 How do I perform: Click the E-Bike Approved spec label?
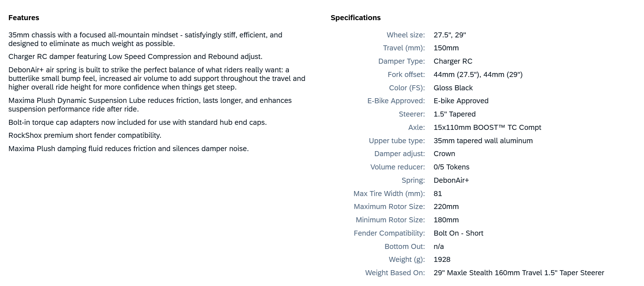(396, 101)
